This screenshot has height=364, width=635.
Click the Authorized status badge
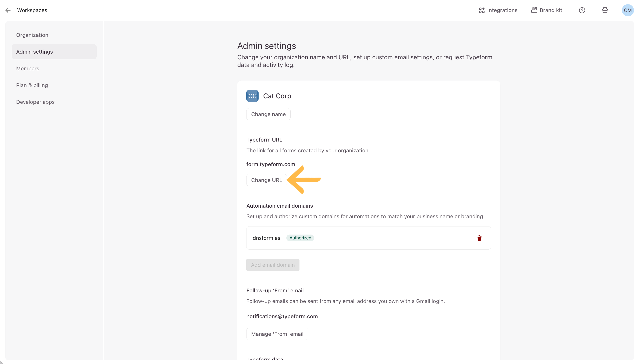point(300,238)
